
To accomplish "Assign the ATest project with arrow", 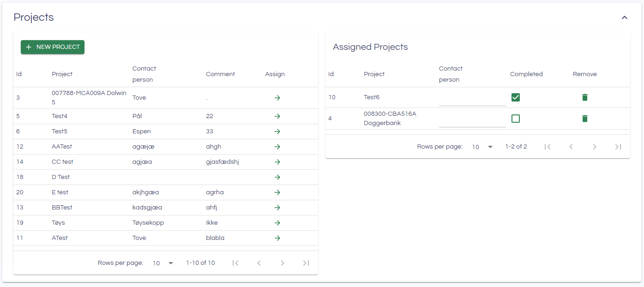I will click(x=277, y=238).
